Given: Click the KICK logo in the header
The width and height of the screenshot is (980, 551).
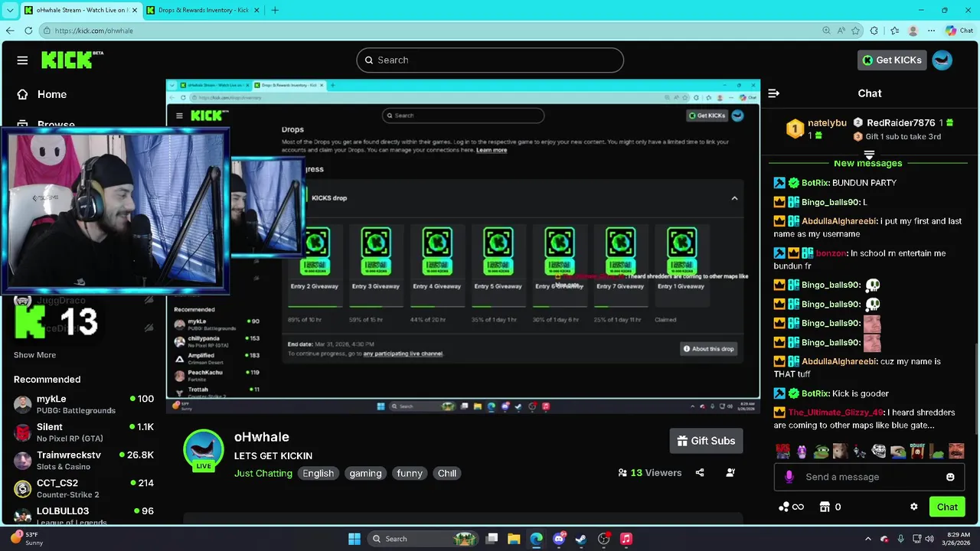Looking at the screenshot, I should pos(72,60).
